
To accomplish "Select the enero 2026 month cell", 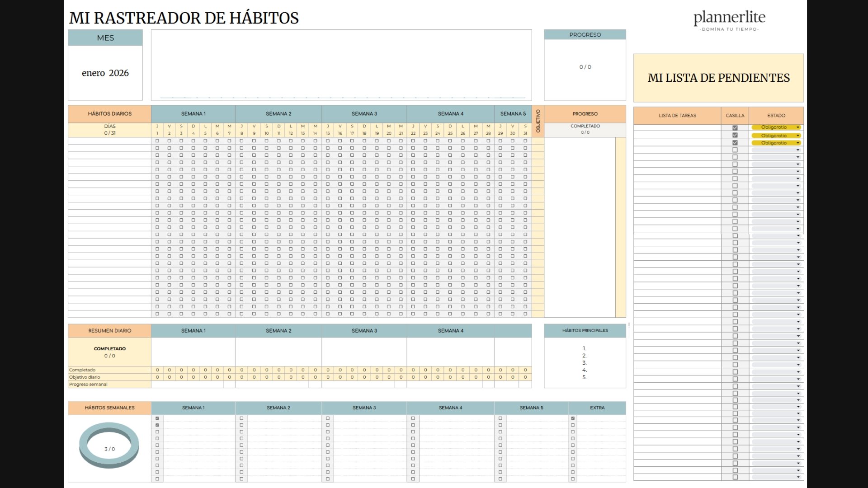I will click(x=105, y=73).
